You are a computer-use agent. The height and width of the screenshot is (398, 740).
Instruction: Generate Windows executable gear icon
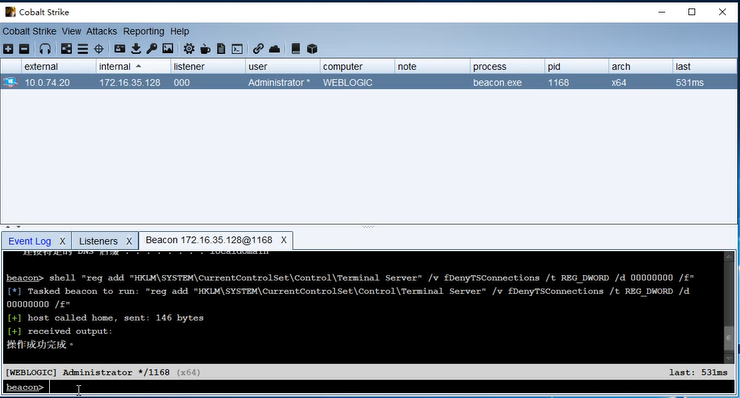point(189,49)
